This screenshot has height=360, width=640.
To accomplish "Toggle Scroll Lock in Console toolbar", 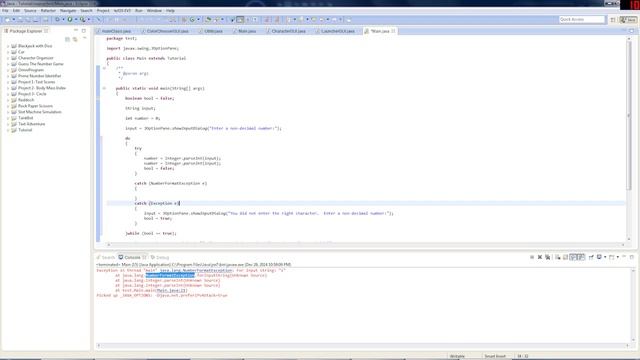I will point(565,257).
